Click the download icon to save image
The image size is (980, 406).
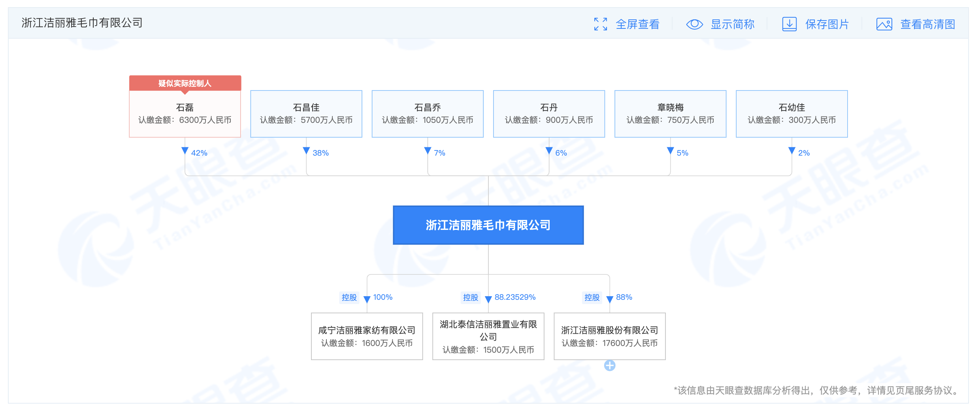pos(789,24)
